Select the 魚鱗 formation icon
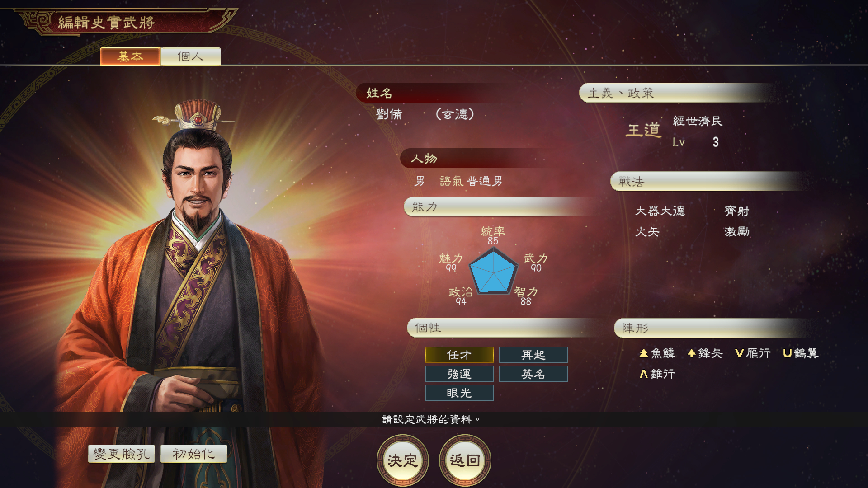This screenshot has width=868, height=488. click(x=644, y=353)
